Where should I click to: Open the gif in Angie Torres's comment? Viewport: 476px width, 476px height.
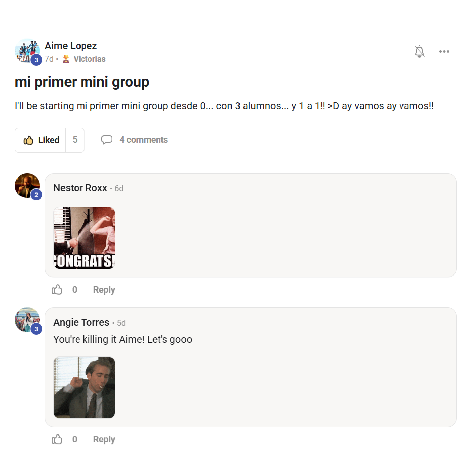click(x=84, y=387)
